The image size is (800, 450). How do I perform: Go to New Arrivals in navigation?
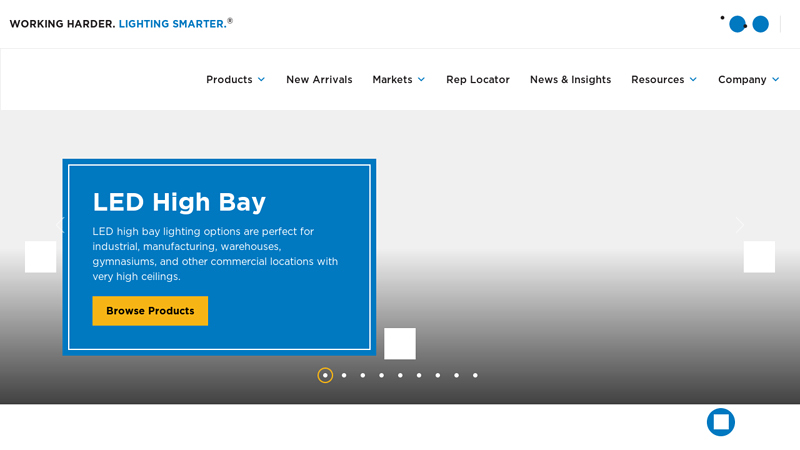coord(319,80)
